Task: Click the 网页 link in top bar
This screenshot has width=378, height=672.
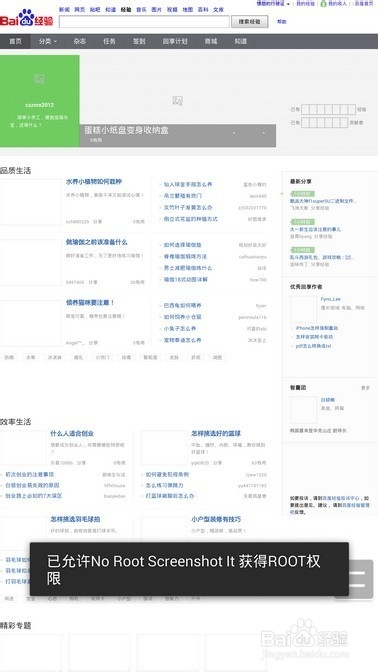Action: click(x=79, y=9)
